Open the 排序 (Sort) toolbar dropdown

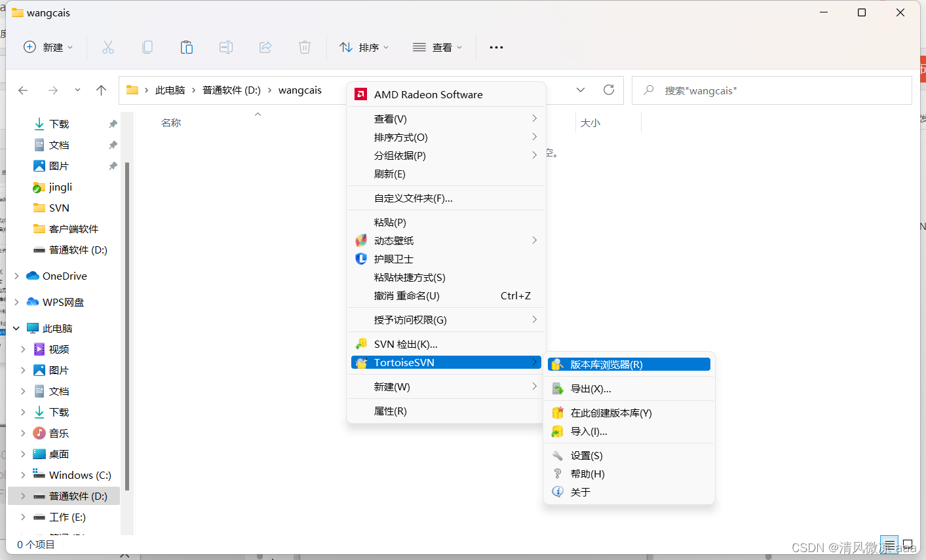pos(364,47)
